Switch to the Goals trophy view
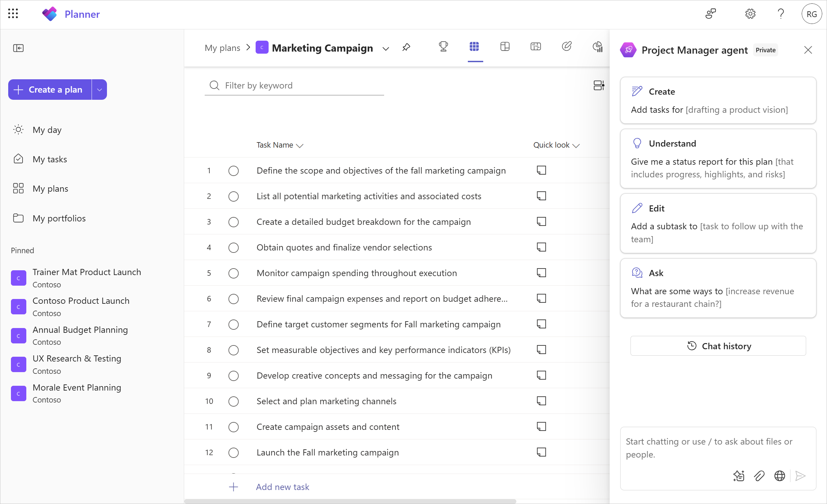This screenshot has height=504, width=827. tap(443, 47)
